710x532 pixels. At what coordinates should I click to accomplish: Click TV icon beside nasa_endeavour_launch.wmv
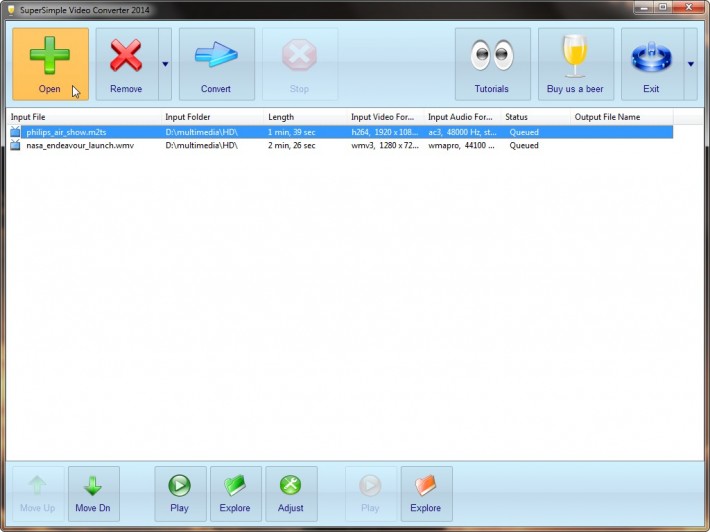(x=15, y=145)
